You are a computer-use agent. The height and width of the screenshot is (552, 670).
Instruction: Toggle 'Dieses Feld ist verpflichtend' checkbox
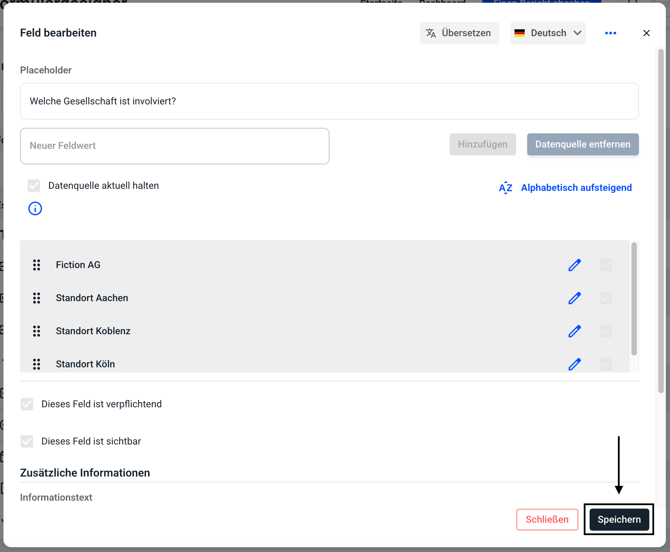point(27,404)
